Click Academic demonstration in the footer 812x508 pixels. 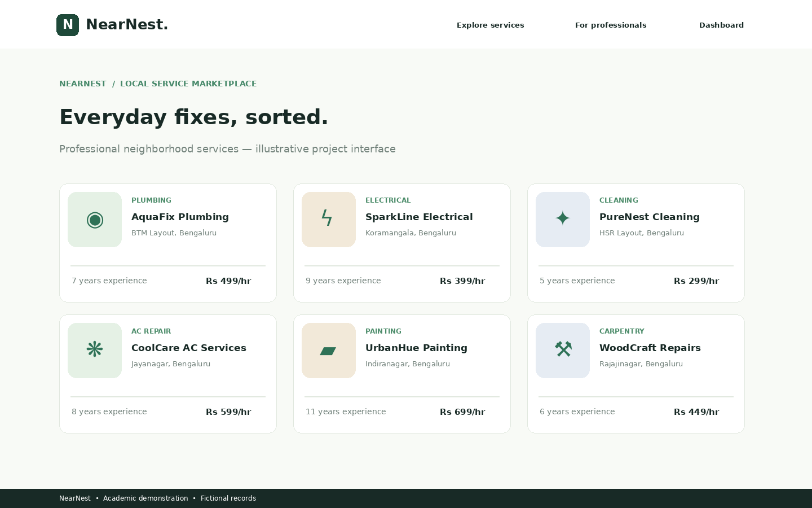pos(145,498)
